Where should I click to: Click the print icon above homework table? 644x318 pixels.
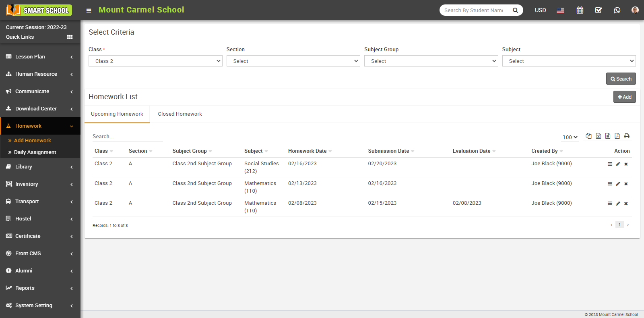click(627, 136)
